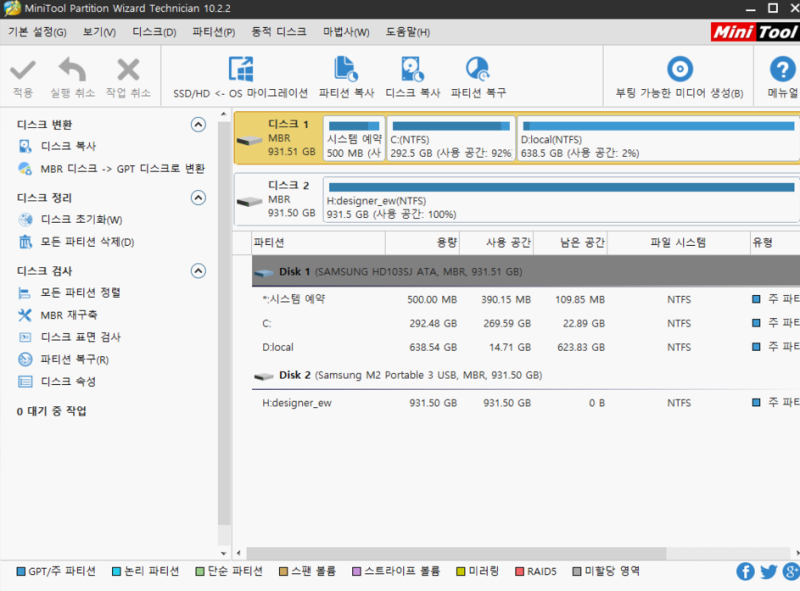
Task: Open the 마법사(W) menu
Action: click(346, 32)
